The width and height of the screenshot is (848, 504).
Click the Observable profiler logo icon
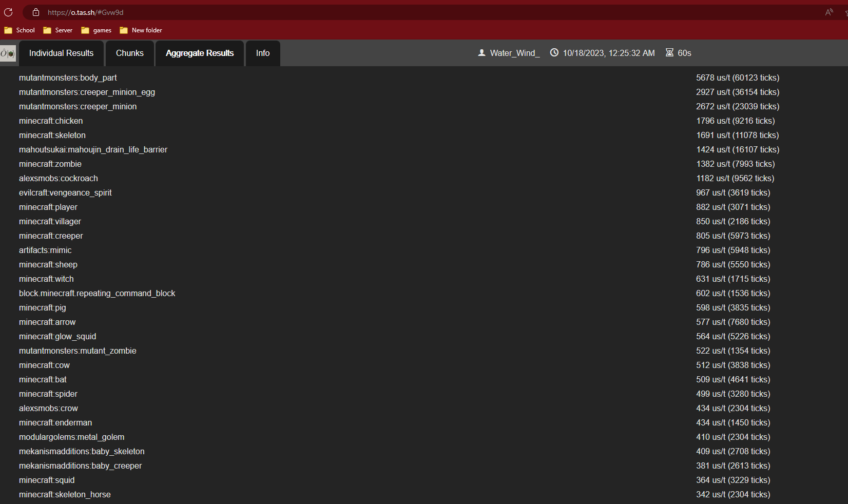tap(7, 53)
